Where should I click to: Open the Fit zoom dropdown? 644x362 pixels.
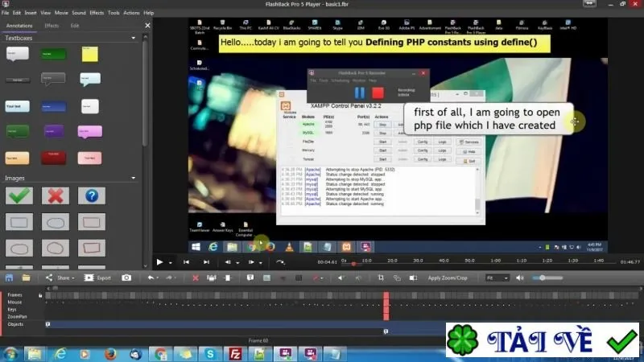pyautogui.click(x=497, y=278)
